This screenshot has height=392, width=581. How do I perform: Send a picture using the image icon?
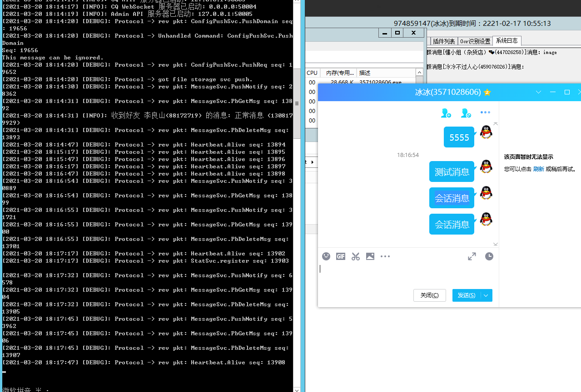tap(370, 256)
